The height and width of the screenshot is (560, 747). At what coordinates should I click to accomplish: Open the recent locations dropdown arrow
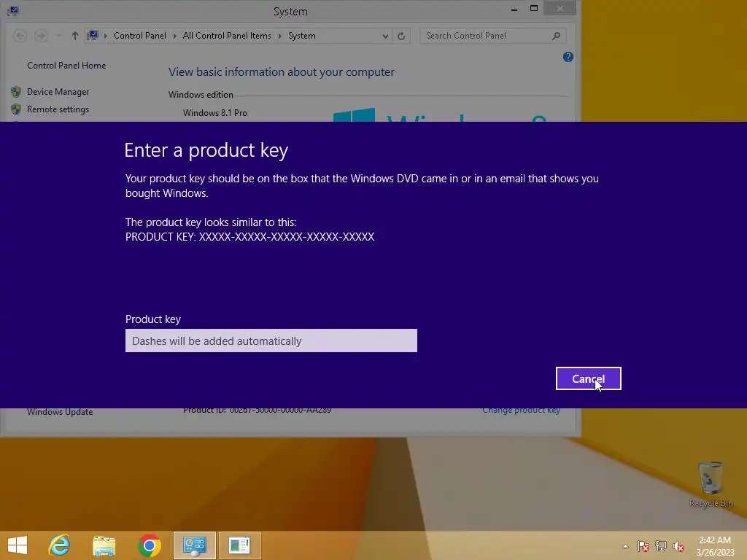pyautogui.click(x=58, y=36)
